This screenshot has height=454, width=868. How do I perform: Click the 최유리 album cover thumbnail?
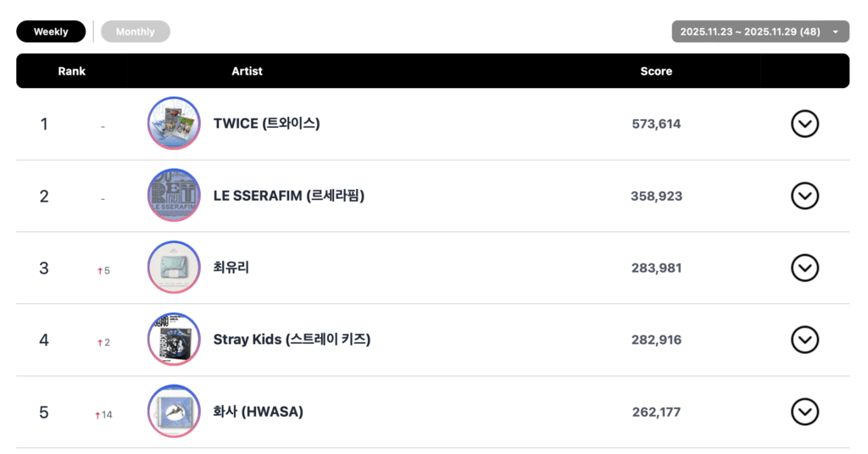coord(174,268)
